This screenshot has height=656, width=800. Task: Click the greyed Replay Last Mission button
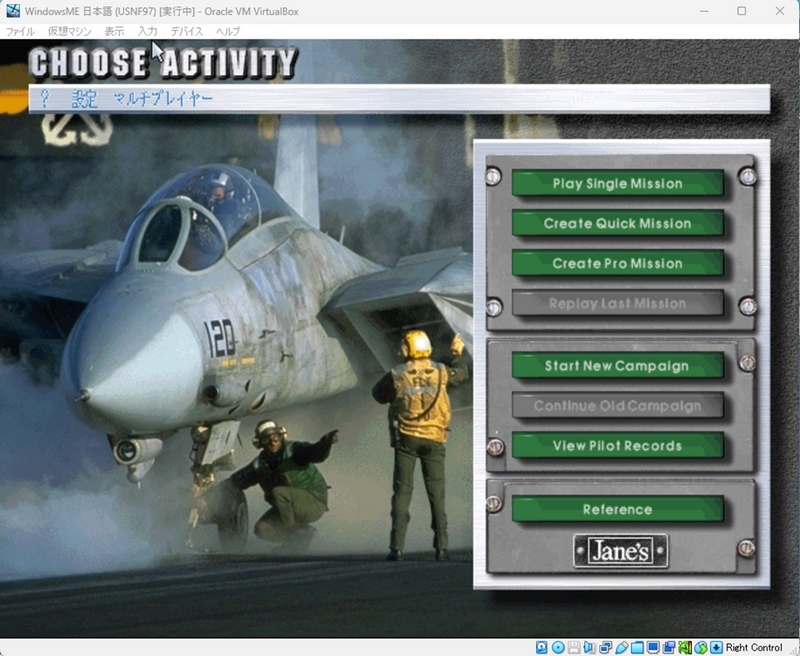[617, 303]
